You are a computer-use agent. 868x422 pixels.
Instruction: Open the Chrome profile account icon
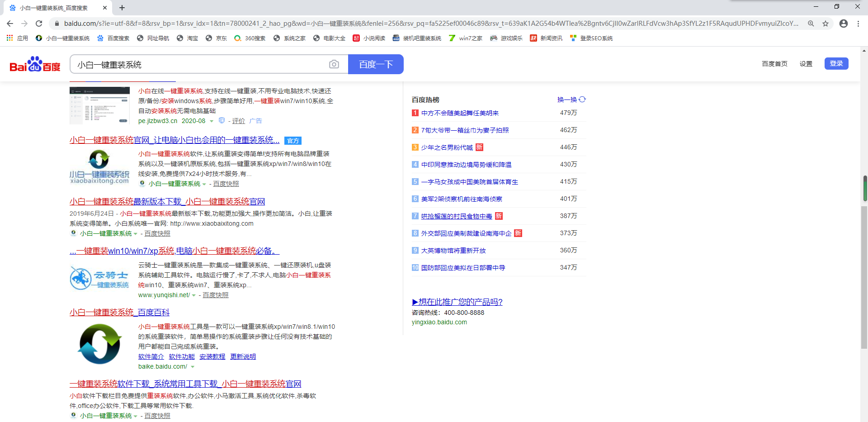pyautogui.click(x=843, y=24)
